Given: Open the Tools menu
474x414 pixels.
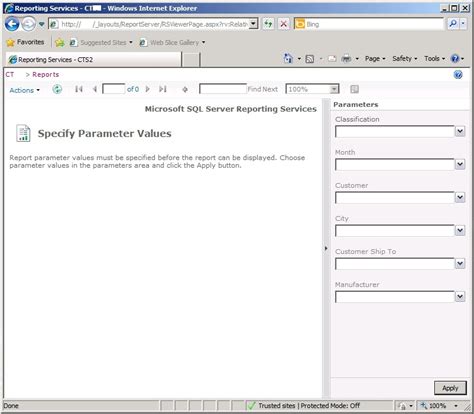Looking at the screenshot, I should tap(434, 59).
